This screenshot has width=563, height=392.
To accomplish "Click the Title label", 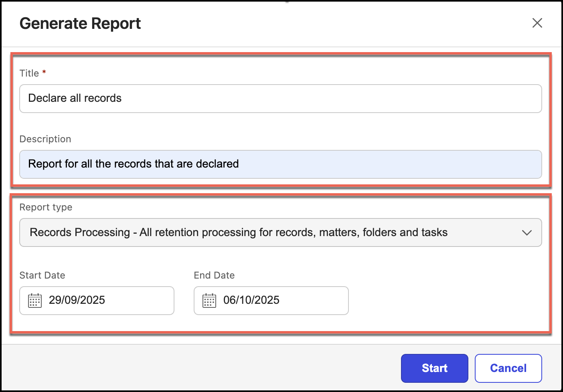I will [29, 73].
